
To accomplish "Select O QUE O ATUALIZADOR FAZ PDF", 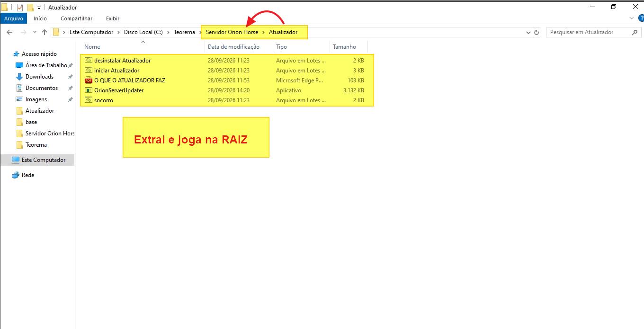I will click(130, 80).
